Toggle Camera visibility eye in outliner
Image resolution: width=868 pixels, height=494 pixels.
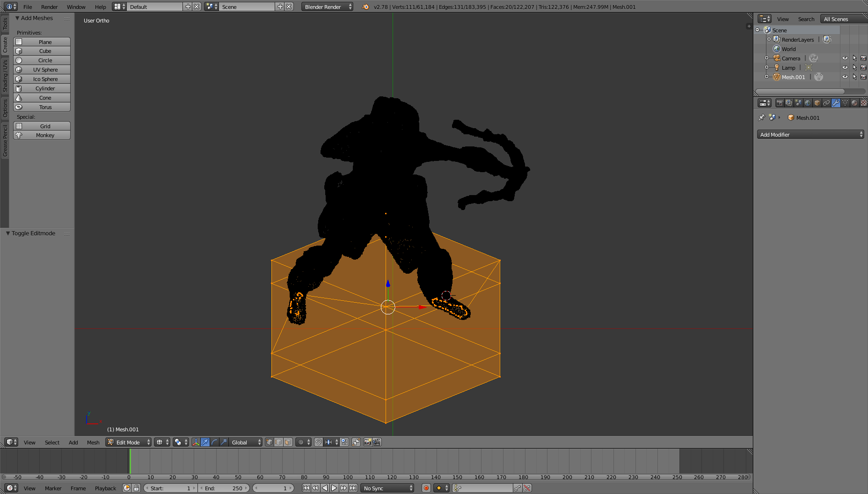845,58
